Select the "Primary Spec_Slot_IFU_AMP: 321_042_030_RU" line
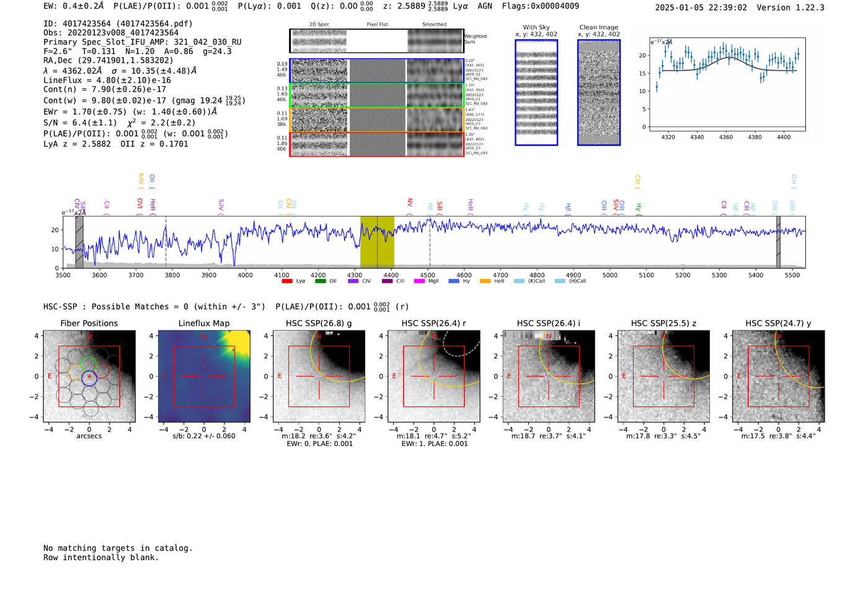This screenshot has height=591, width=868. tap(143, 42)
